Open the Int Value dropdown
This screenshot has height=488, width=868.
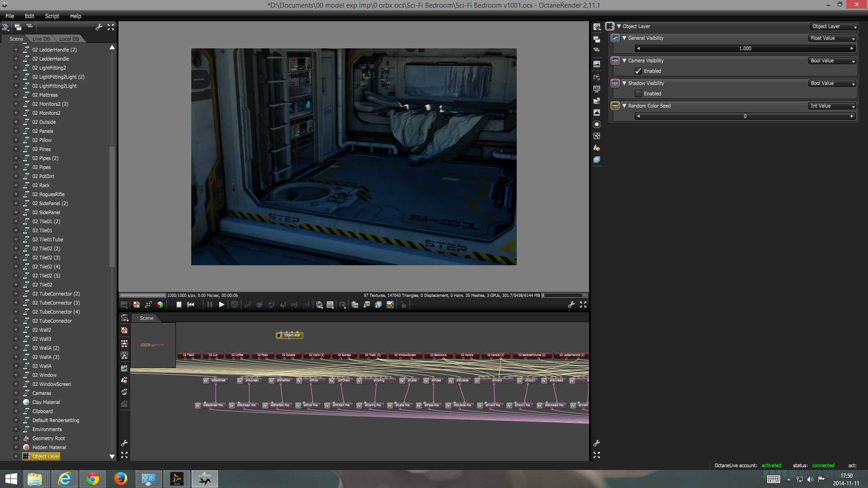[x=832, y=106]
